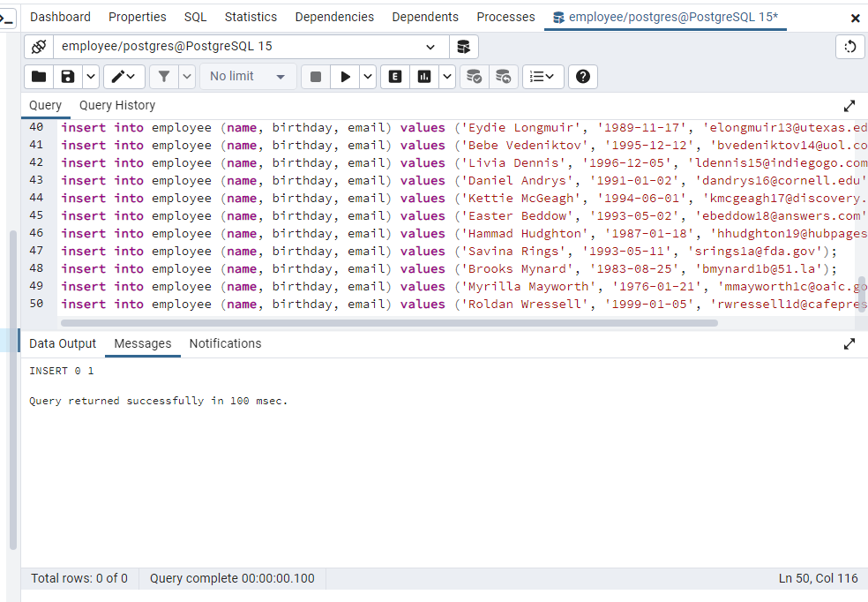
Task: Select the stop query execution icon
Action: pyautogui.click(x=315, y=77)
